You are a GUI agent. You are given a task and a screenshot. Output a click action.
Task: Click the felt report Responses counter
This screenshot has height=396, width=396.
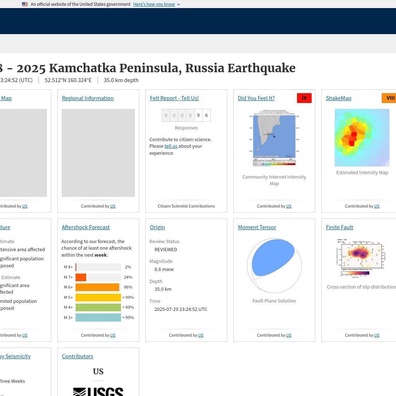tap(186, 115)
